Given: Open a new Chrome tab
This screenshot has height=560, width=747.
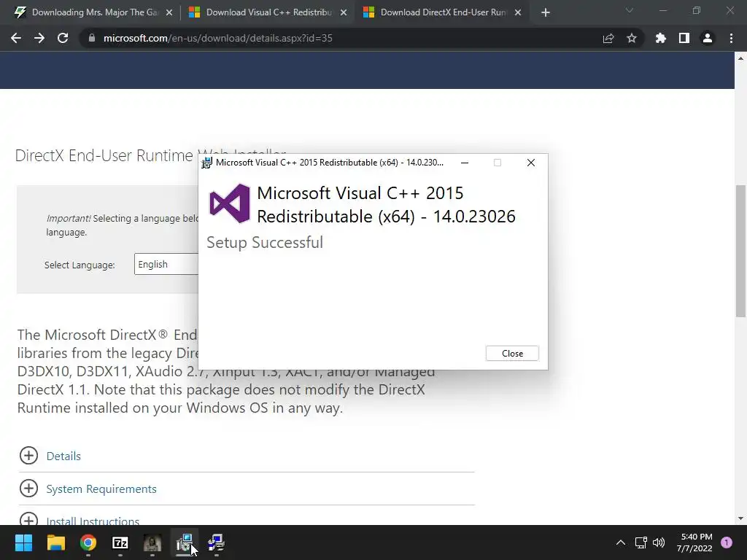Looking at the screenshot, I should pos(546,12).
